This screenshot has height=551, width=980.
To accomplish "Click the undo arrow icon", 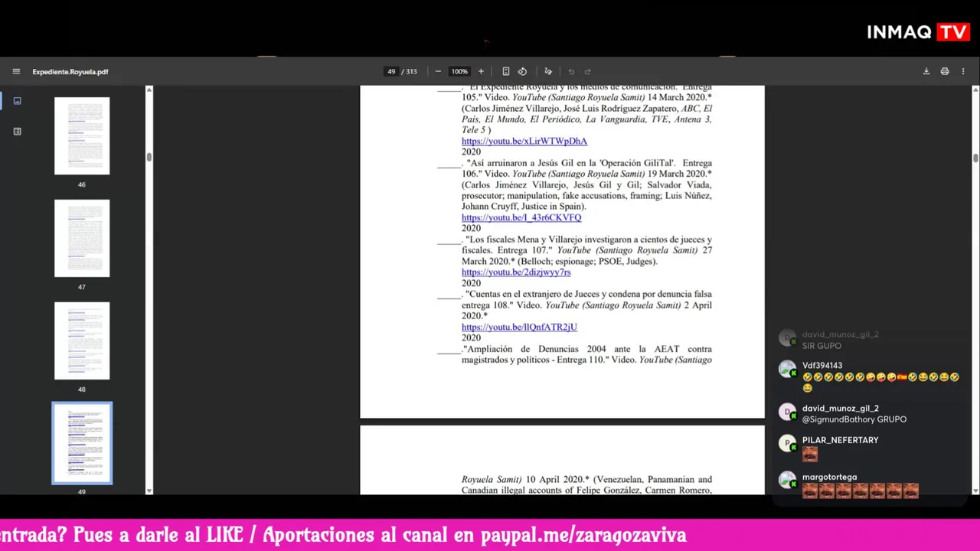I will pos(571,71).
